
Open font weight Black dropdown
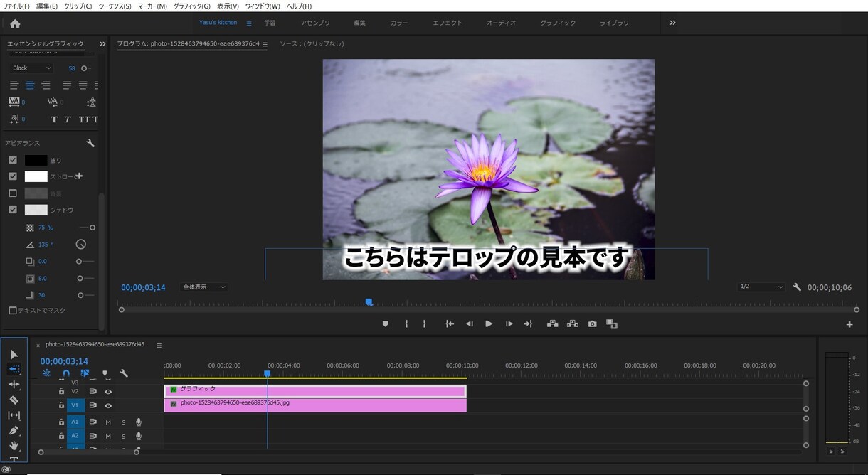click(32, 68)
